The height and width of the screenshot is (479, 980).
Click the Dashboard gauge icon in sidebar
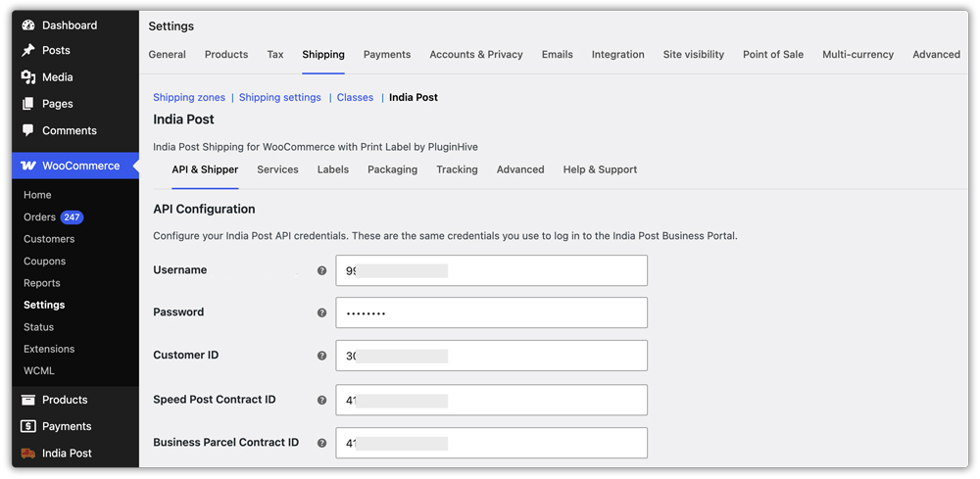click(28, 25)
